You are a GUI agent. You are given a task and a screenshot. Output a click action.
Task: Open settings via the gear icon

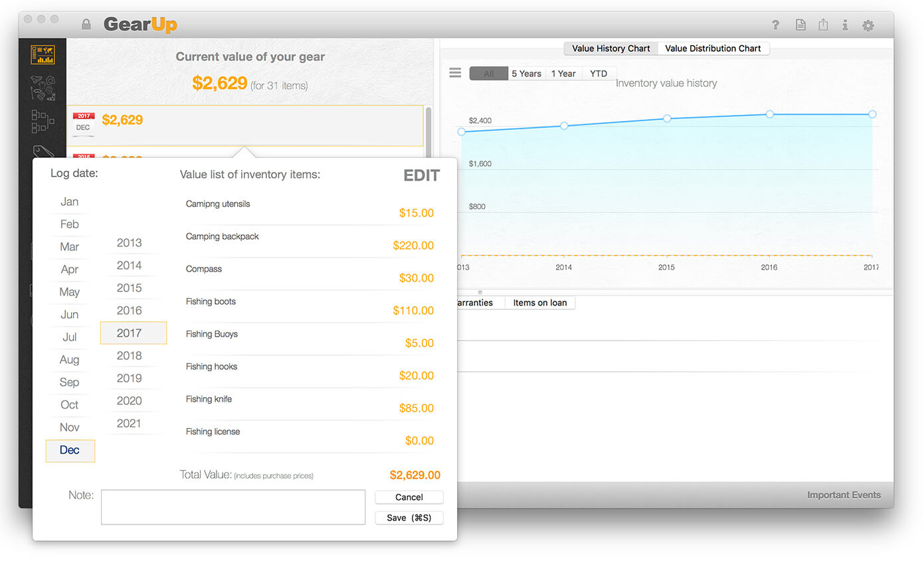(x=868, y=26)
